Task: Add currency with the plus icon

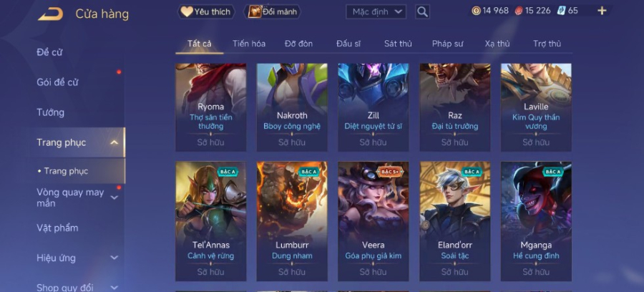Action: pyautogui.click(x=602, y=11)
